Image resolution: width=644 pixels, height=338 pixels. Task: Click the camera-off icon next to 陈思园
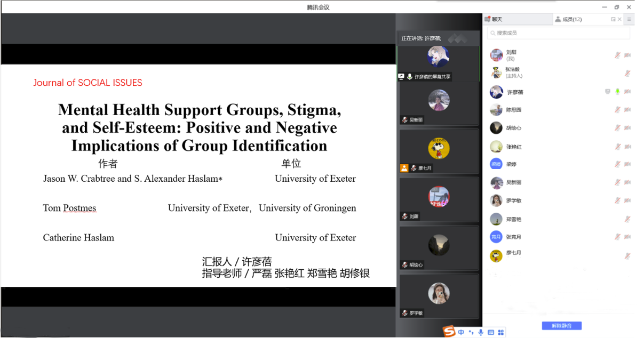pyautogui.click(x=627, y=110)
